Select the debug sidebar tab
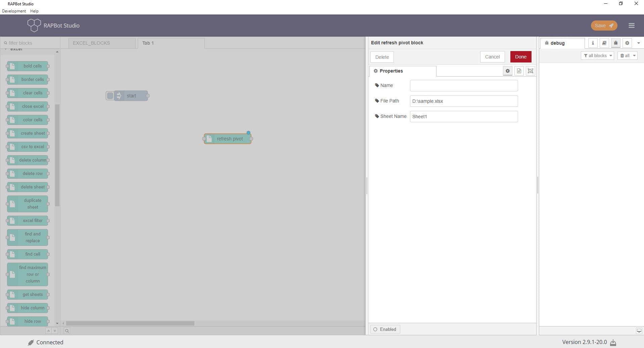The height and width of the screenshot is (348, 644). click(x=562, y=43)
